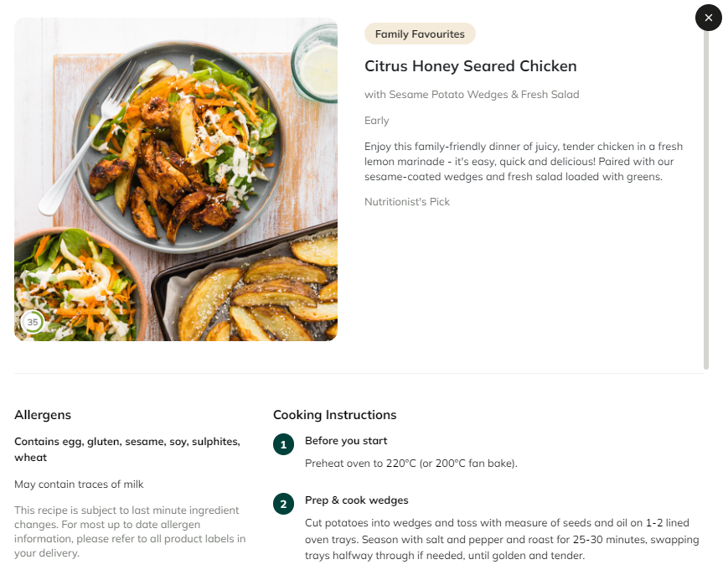Screen dimensions: 728x570
Task: Click the step 1 number circle
Action: (283, 444)
